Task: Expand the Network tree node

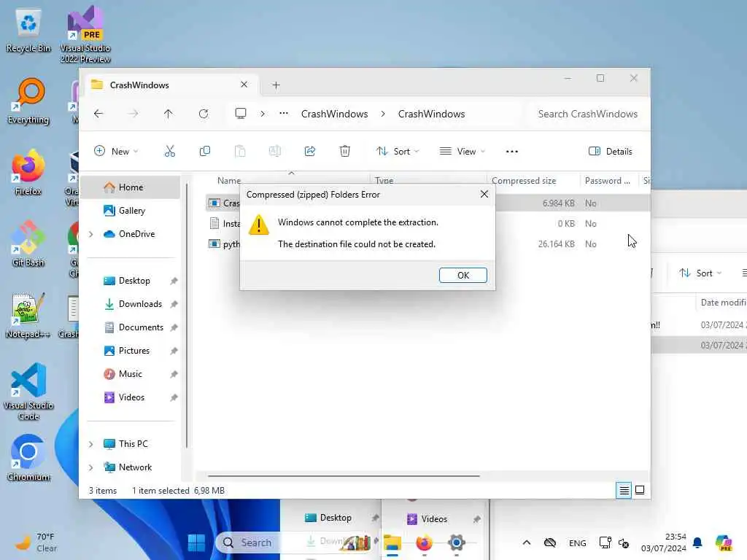Action: click(x=91, y=467)
